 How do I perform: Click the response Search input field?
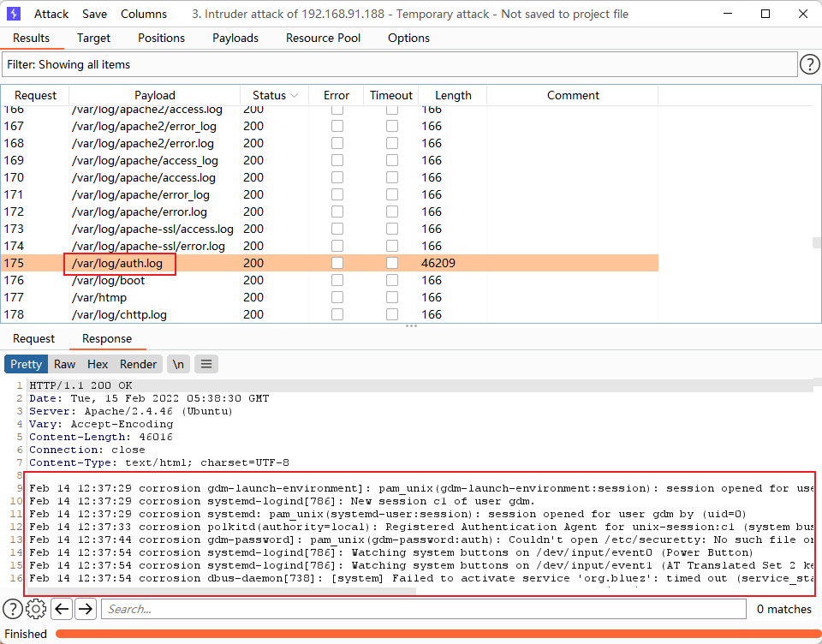coord(424,609)
